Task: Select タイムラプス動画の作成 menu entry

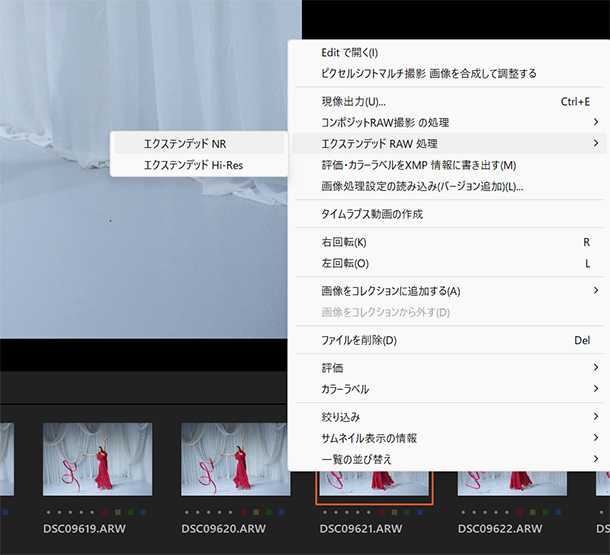Action: pyautogui.click(x=450, y=214)
